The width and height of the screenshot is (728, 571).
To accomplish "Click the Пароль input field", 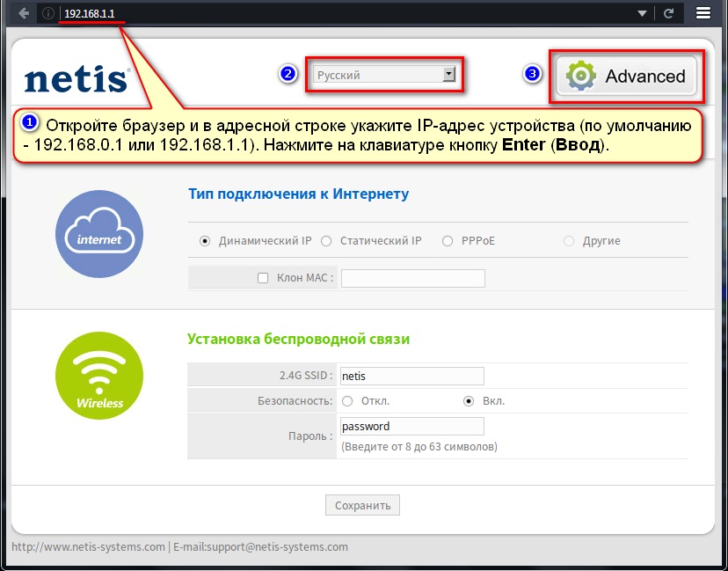I will (x=411, y=426).
